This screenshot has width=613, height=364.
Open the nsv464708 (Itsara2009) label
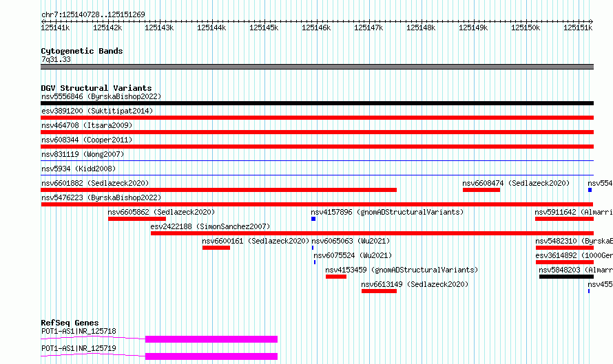(87, 125)
